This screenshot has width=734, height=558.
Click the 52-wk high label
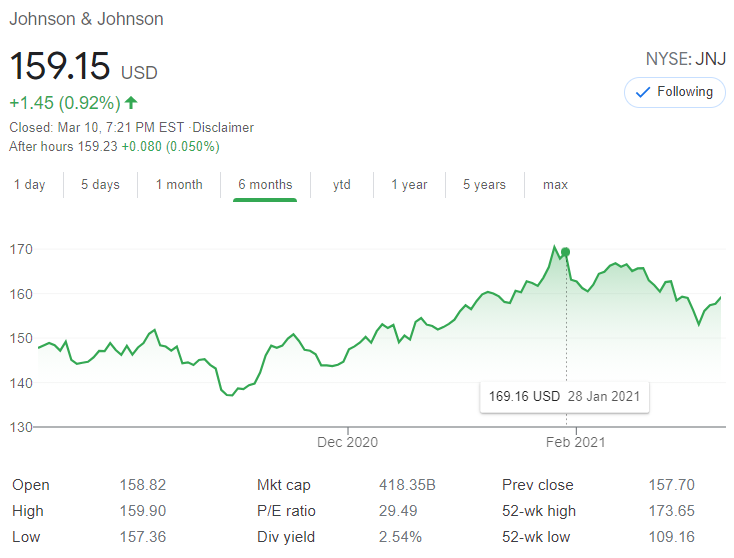point(539,511)
